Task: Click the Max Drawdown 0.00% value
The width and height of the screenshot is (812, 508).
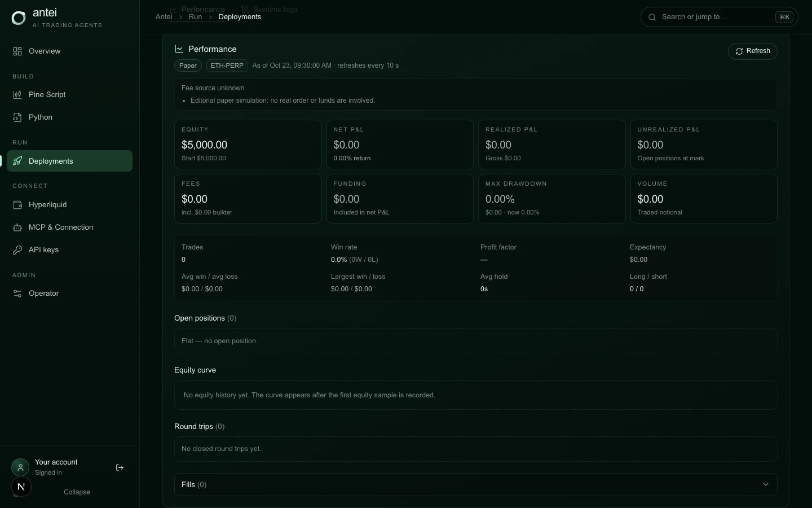Action: coord(500,199)
